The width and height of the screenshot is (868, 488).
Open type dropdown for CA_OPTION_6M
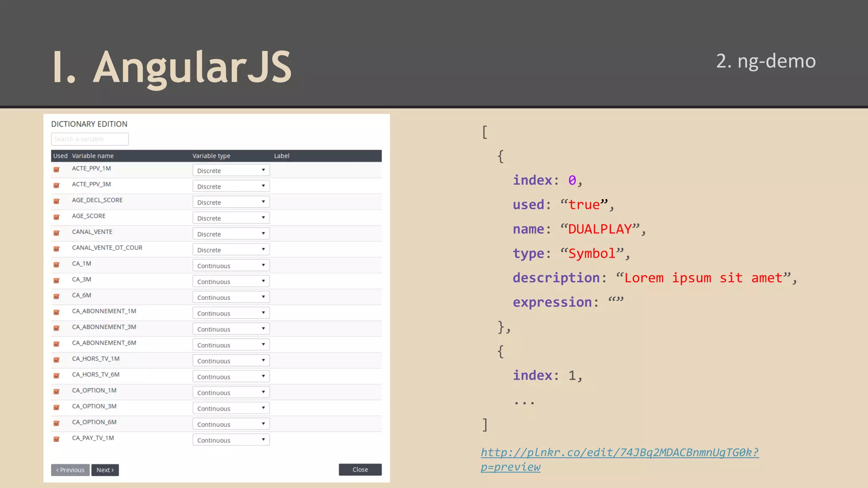pyautogui.click(x=231, y=424)
